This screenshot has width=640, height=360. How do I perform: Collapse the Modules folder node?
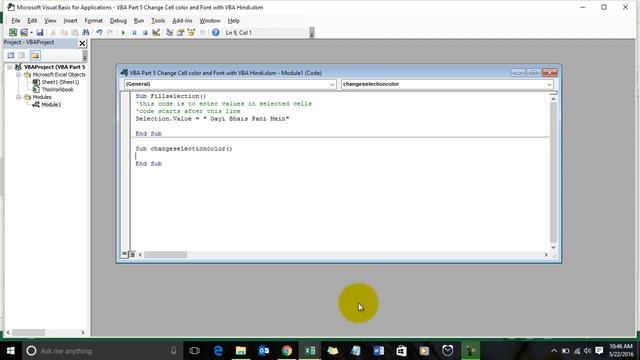pos(18,97)
